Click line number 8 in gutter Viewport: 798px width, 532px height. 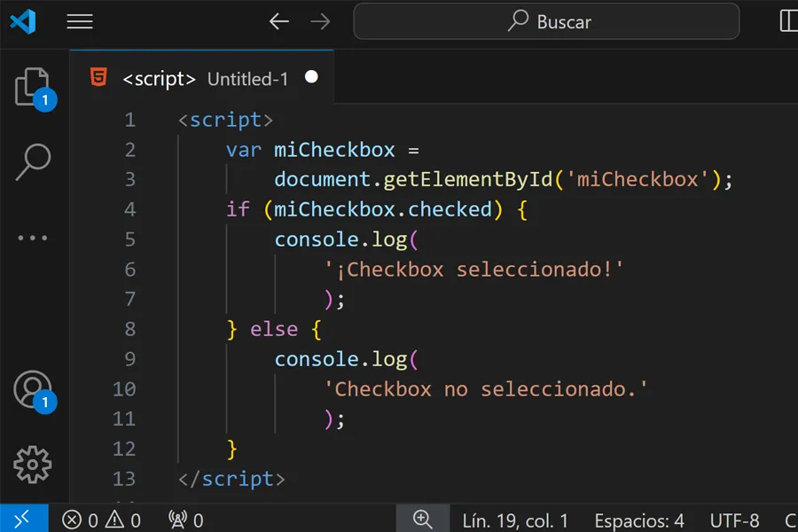(x=130, y=329)
